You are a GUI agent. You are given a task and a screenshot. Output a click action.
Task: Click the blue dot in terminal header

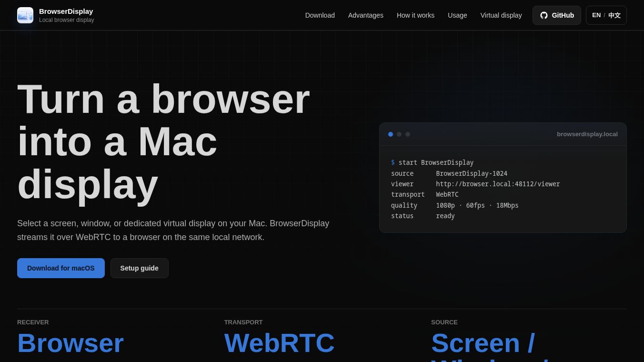[391, 134]
